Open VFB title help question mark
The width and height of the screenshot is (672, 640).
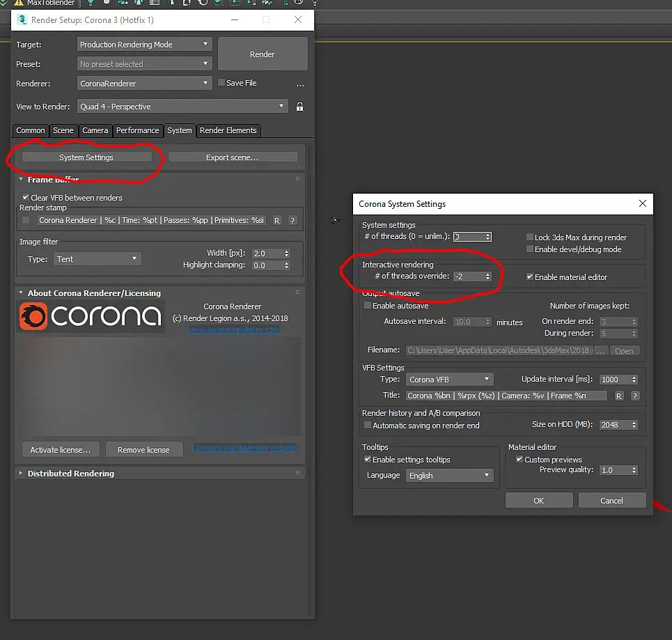pos(635,396)
